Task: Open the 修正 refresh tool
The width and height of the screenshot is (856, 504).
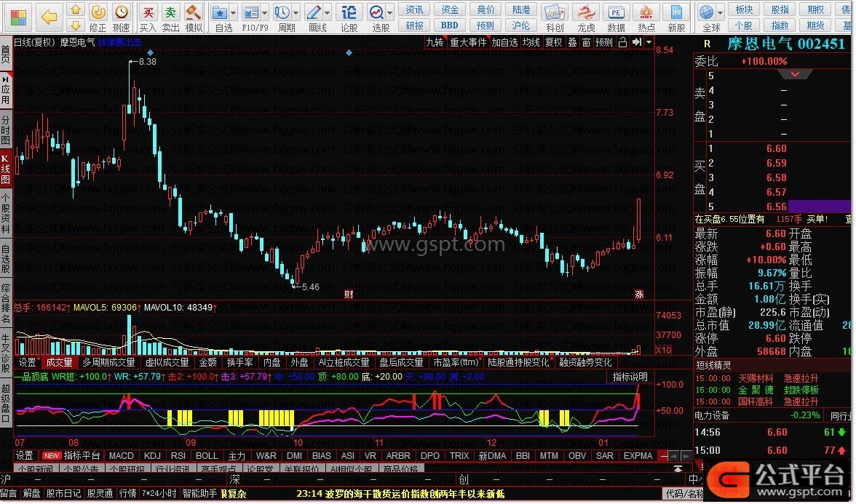Action: pyautogui.click(x=98, y=17)
